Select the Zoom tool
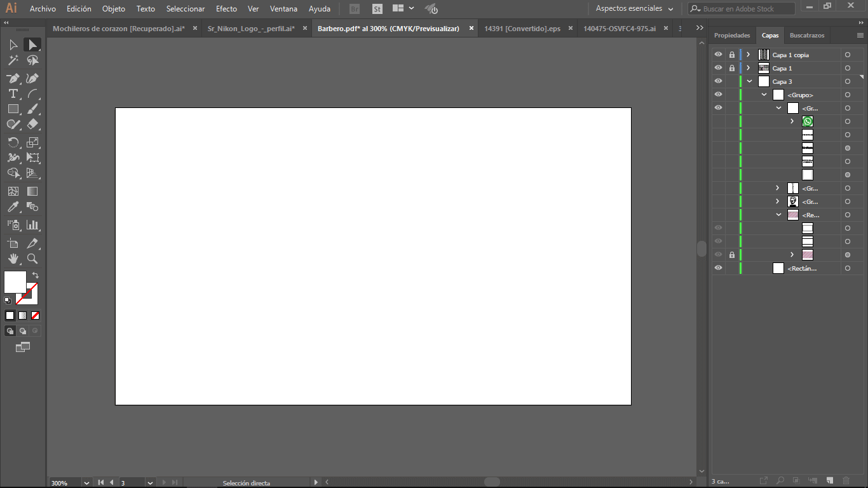This screenshot has height=488, width=868. (32, 259)
